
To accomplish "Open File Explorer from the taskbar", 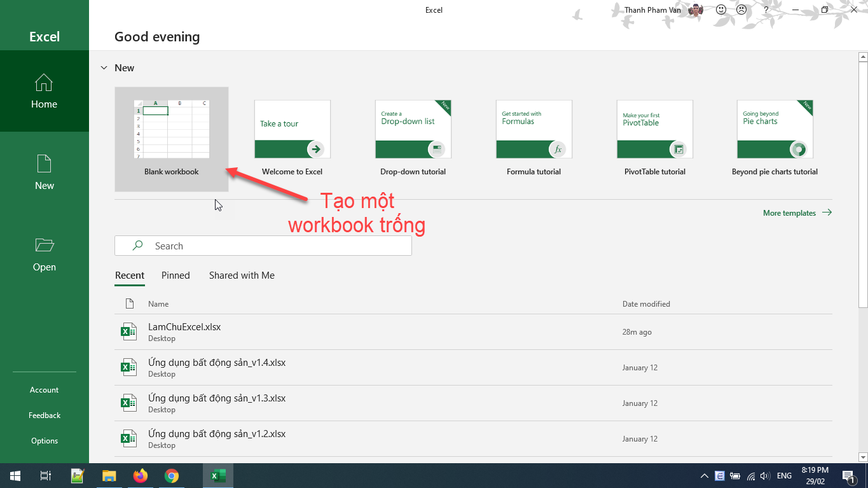I will 109,476.
